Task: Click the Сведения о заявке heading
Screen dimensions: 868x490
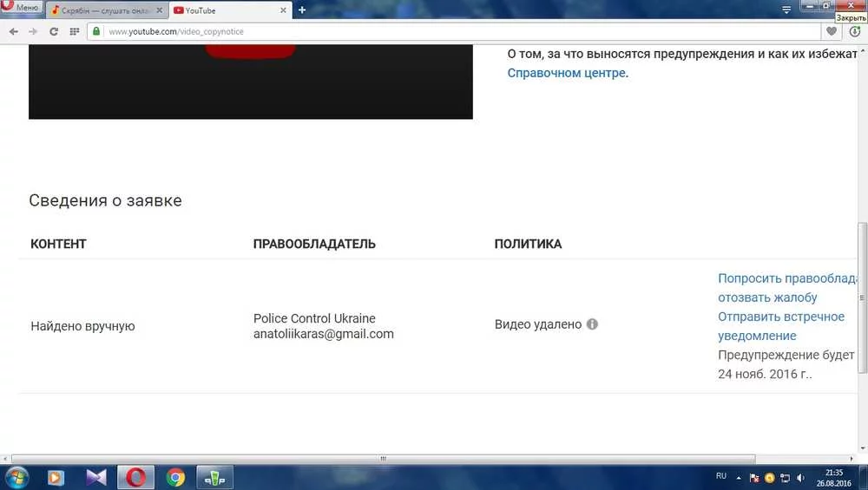Action: [105, 200]
